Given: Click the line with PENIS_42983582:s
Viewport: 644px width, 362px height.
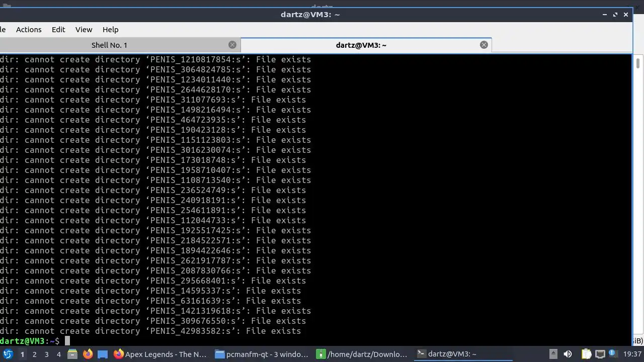Looking at the screenshot, I should (x=150, y=331).
